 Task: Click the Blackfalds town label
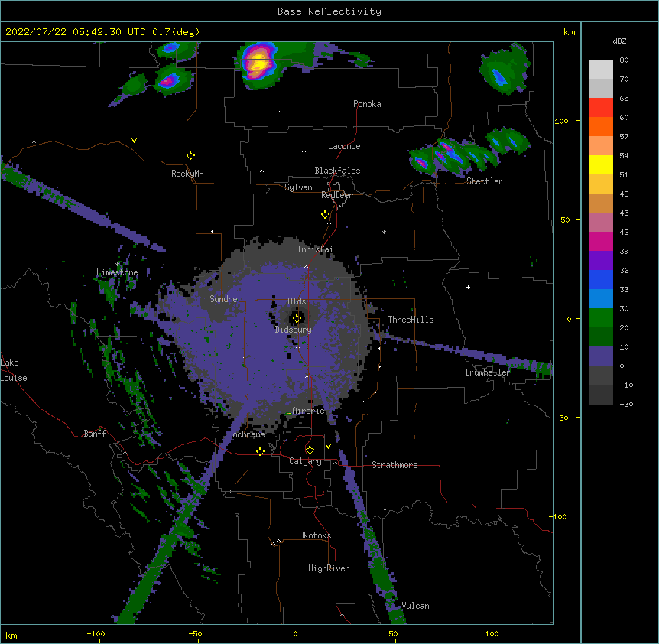tap(337, 171)
